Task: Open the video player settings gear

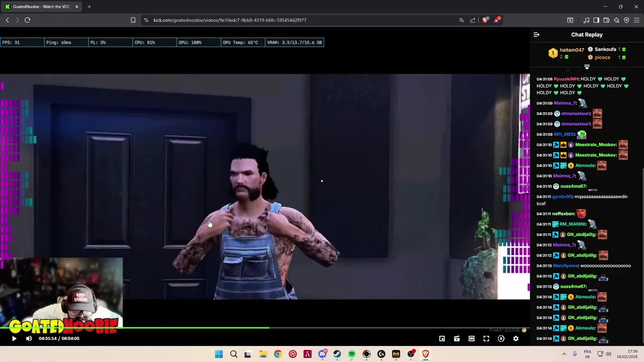Action: point(516,338)
